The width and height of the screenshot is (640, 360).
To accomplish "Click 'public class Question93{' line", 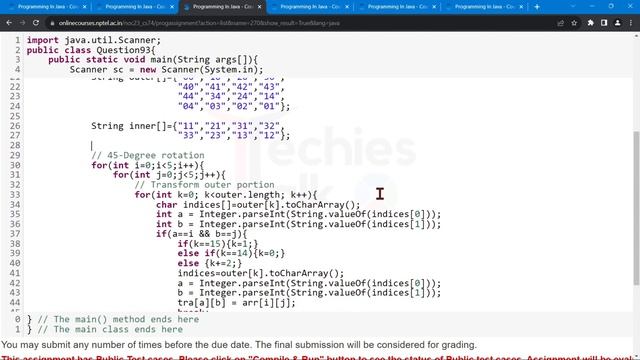I will 91,50.
